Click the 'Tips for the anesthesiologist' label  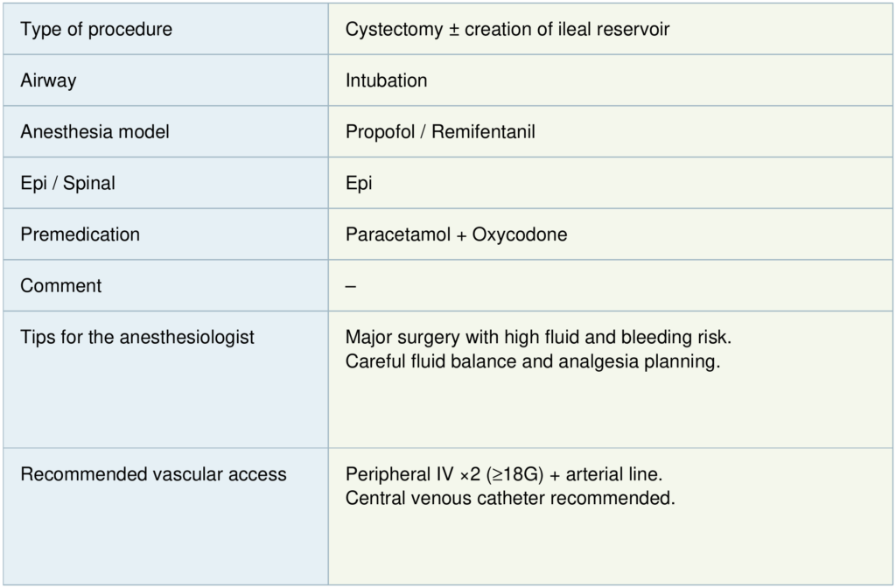(137, 337)
